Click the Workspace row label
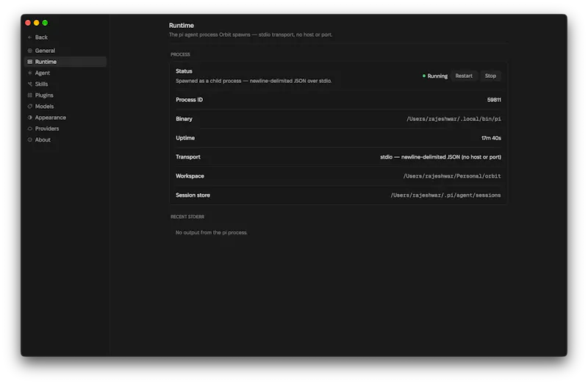588x384 pixels. click(190, 176)
